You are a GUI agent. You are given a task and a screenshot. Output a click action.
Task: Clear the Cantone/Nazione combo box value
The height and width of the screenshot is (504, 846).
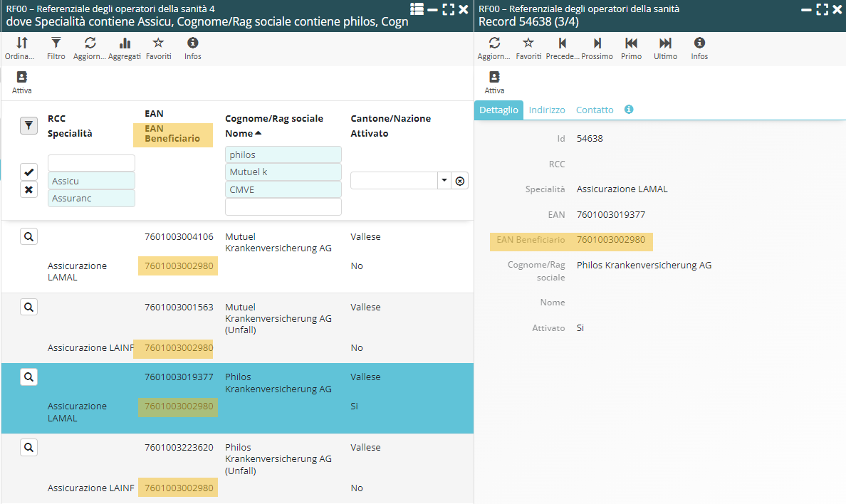point(460,181)
